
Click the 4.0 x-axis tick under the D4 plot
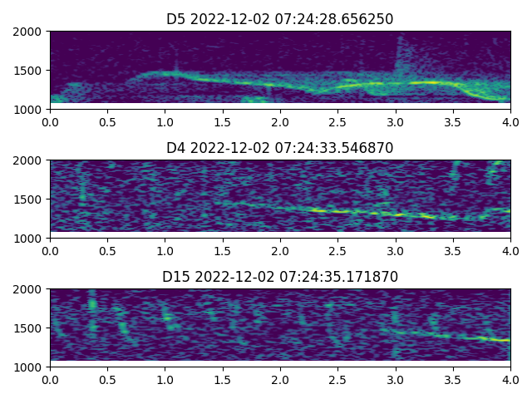tap(510, 250)
